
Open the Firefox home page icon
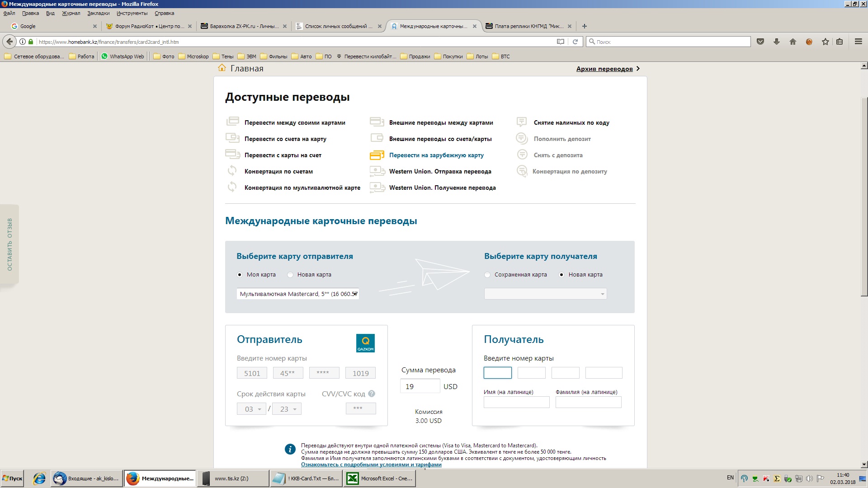[793, 42]
